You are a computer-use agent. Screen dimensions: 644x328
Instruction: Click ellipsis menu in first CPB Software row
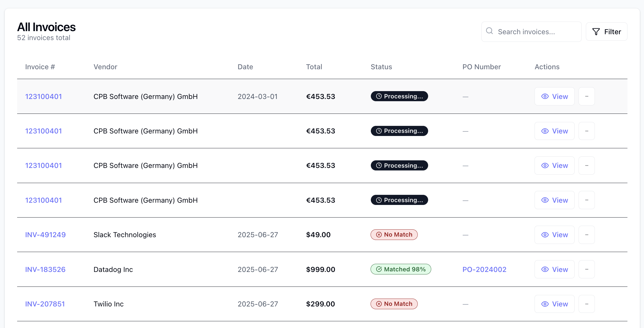pyautogui.click(x=586, y=96)
